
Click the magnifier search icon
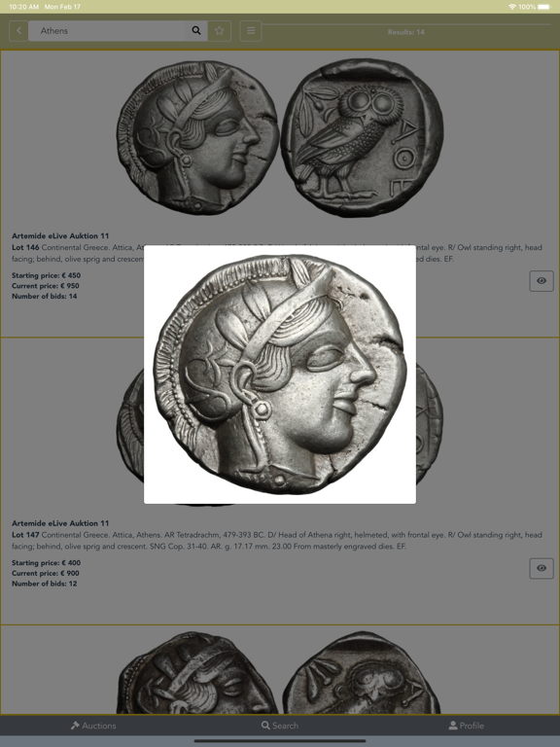[196, 31]
